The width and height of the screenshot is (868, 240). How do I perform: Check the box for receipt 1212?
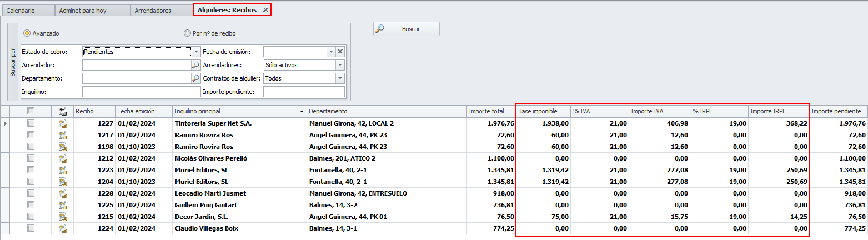point(31,158)
